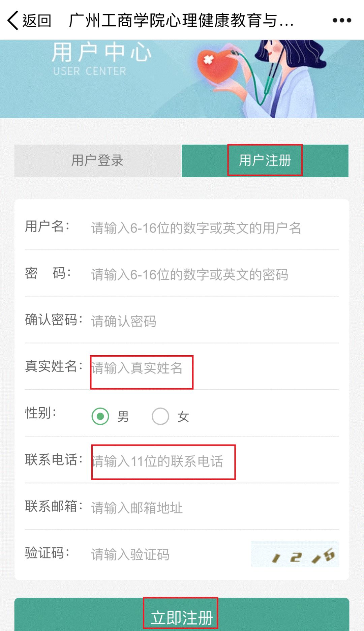The image size is (364, 631).
Task: Tap the heart illustration in banner
Action: point(216,66)
